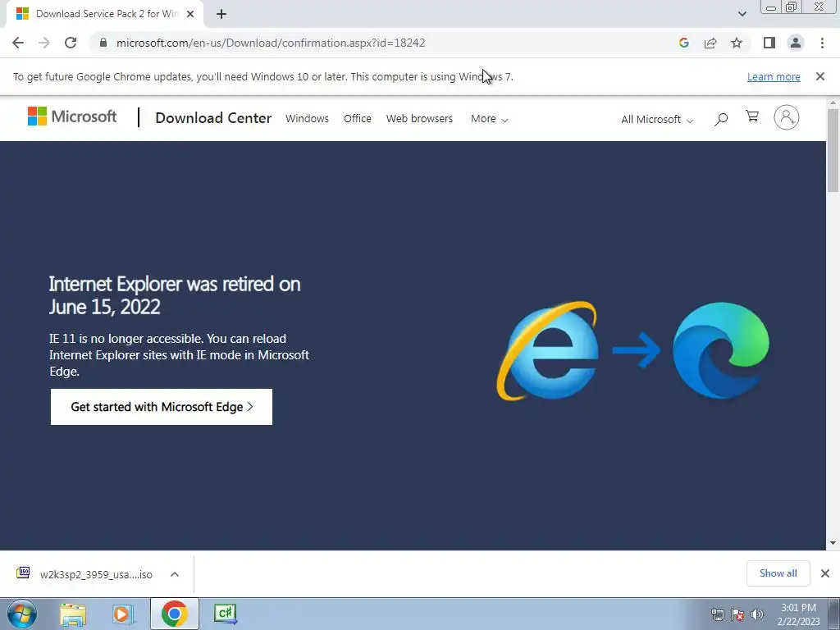Bookmark this tab with the star icon
Image resolution: width=840 pixels, height=630 pixels.
pos(737,43)
